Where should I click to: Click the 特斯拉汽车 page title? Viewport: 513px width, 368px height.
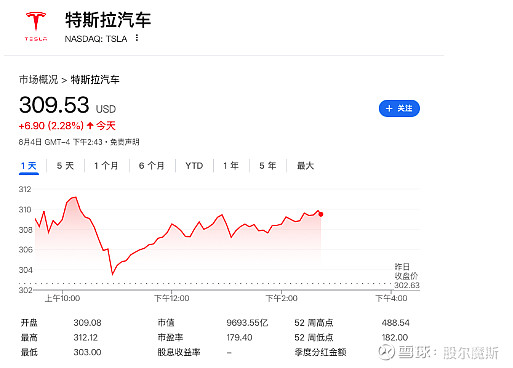point(108,20)
